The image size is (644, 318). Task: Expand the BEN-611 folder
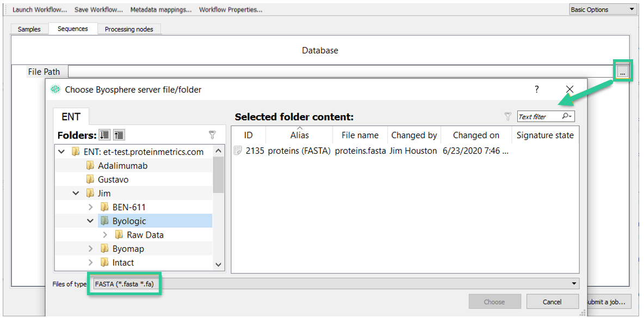91,207
